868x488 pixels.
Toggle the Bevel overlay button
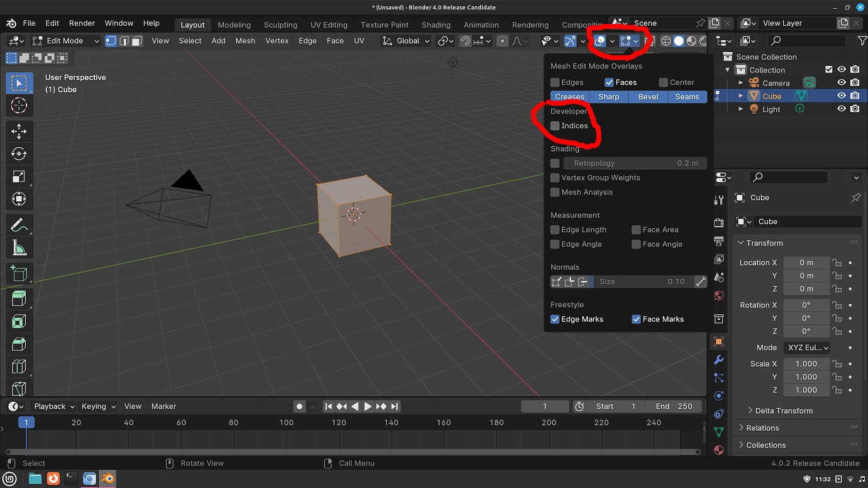[648, 97]
